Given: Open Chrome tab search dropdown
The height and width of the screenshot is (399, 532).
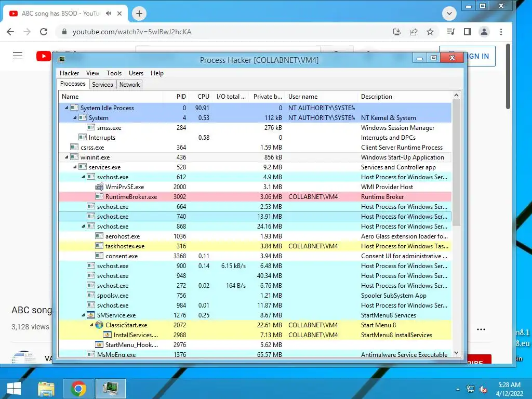Looking at the screenshot, I should [449, 14].
